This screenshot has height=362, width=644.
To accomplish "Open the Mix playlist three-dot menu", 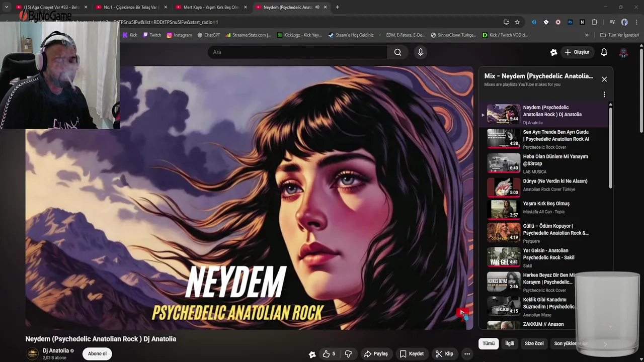I will pos(604,95).
